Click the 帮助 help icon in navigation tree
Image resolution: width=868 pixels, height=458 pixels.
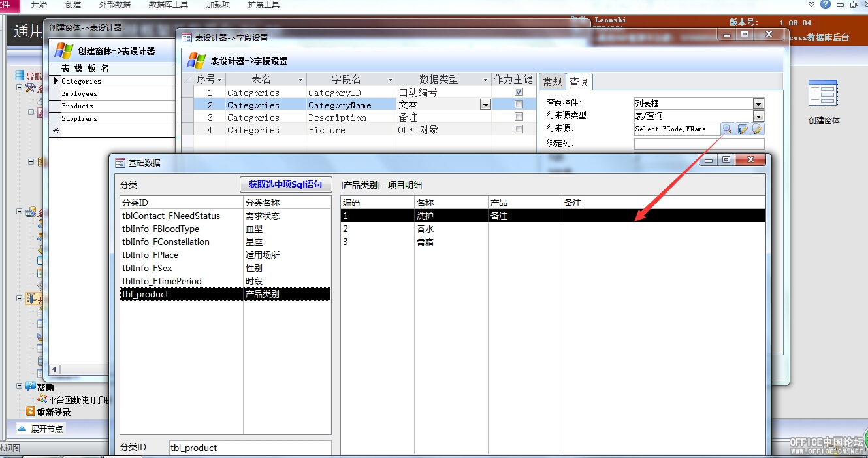point(30,387)
